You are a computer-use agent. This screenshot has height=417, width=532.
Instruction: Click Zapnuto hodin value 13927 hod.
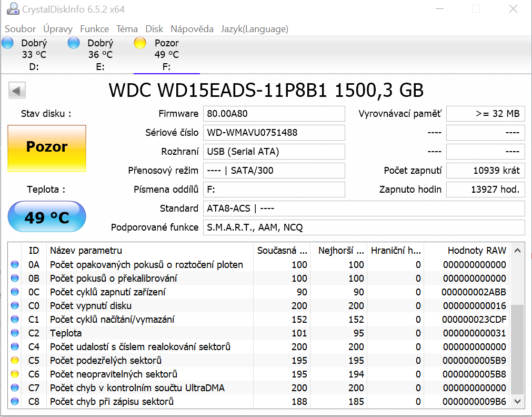[486, 190]
